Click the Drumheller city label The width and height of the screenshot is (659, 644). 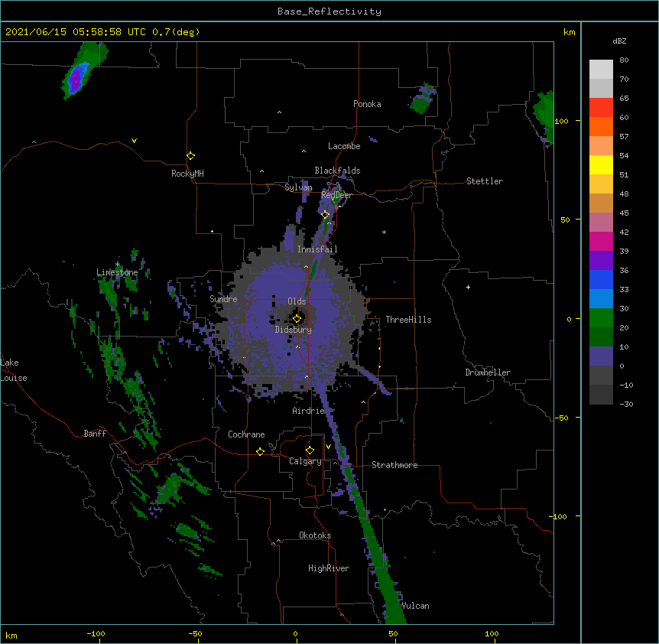(488, 372)
